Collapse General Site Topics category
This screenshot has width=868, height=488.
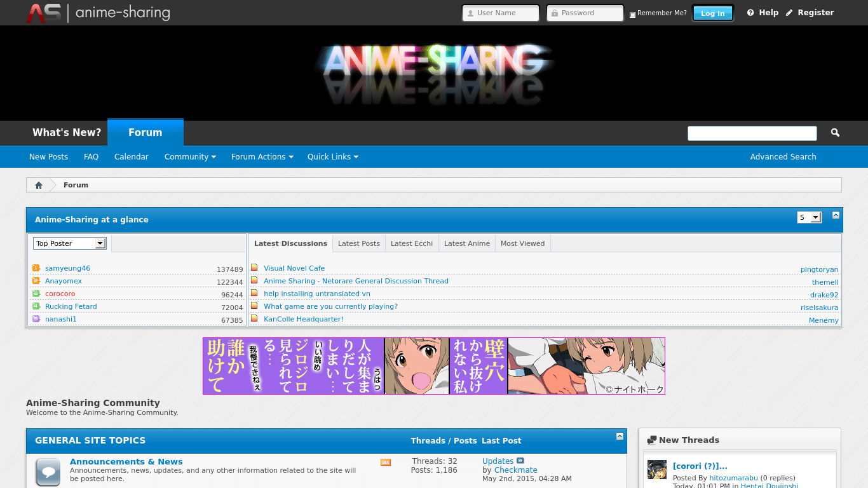620,436
